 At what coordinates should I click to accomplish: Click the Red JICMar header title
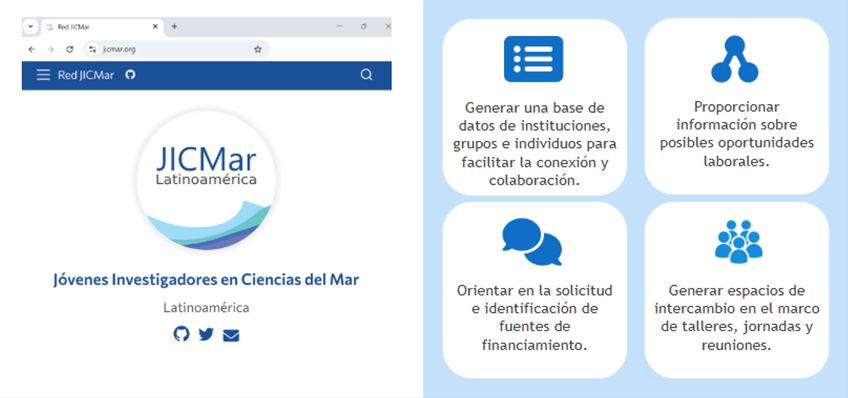coord(86,75)
